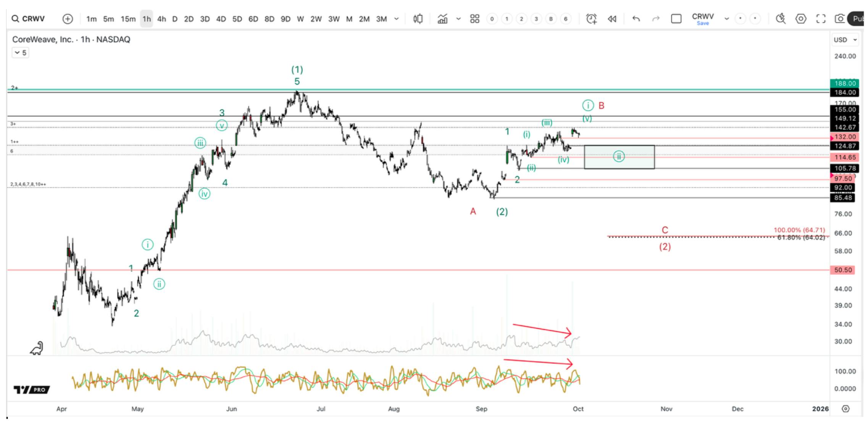Switch to 8D timeframe
The image size is (868, 424).
click(269, 19)
